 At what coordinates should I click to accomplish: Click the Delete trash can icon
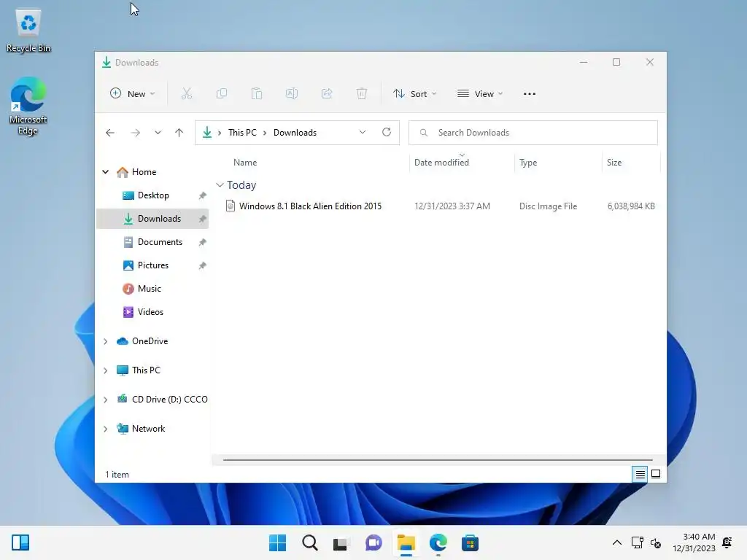(362, 94)
